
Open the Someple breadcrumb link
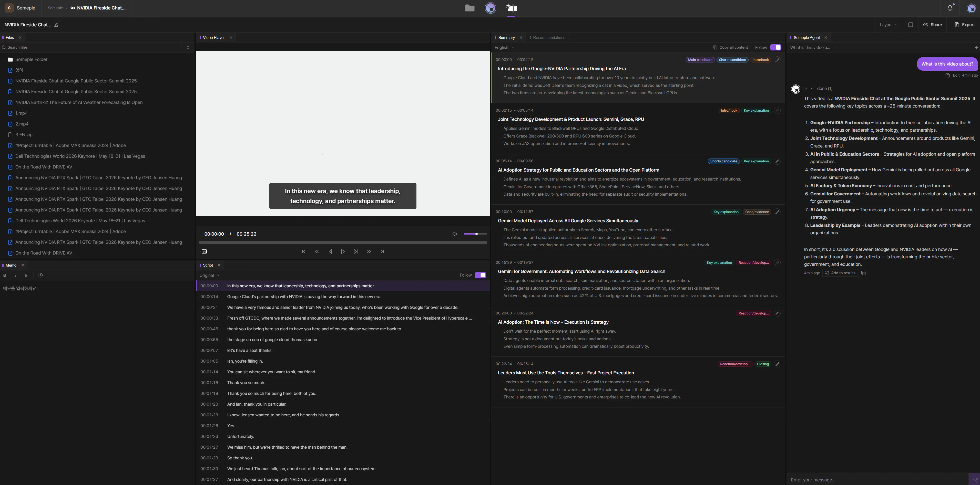[x=55, y=8]
